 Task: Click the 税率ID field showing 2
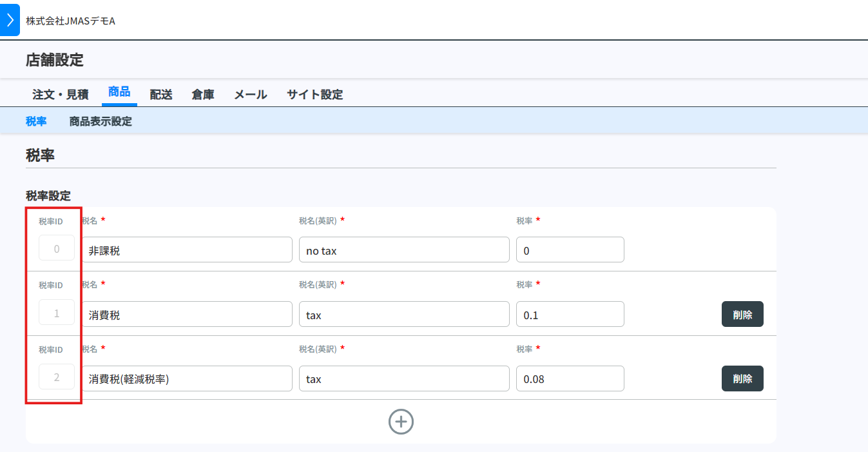[57, 377]
